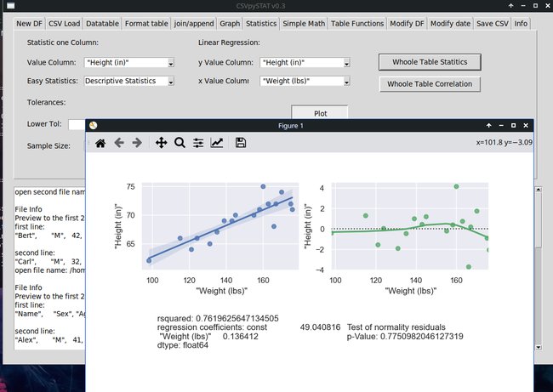Switch to the join/append tab

[194, 24]
